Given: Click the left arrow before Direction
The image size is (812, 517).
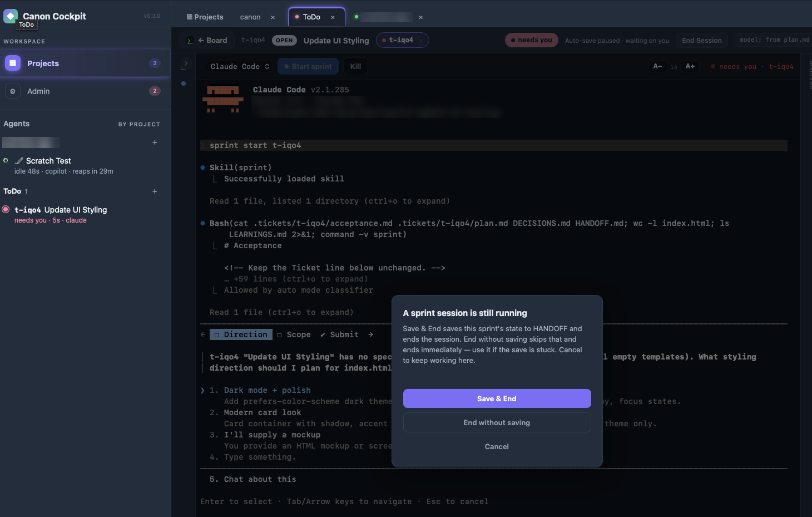Looking at the screenshot, I should [202, 334].
